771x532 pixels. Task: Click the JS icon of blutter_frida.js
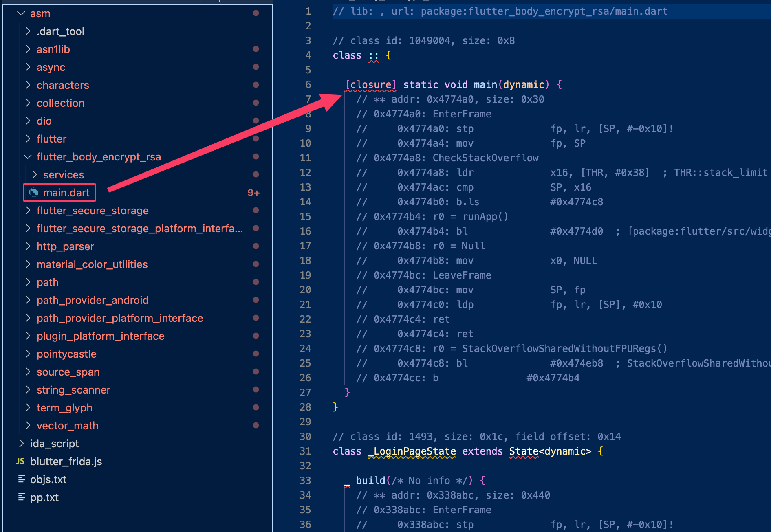point(20,462)
